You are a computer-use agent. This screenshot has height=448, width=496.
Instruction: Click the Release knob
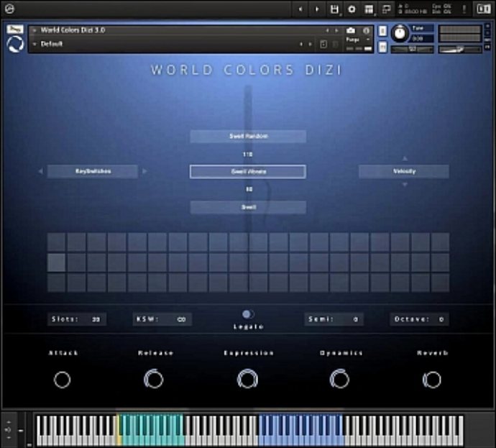click(154, 379)
